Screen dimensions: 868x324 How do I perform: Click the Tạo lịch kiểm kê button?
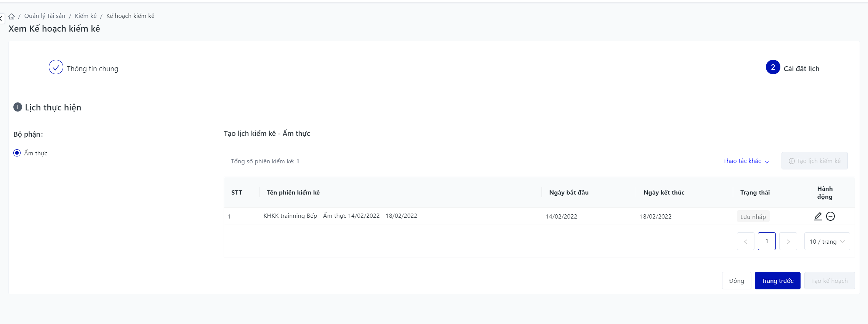814,161
